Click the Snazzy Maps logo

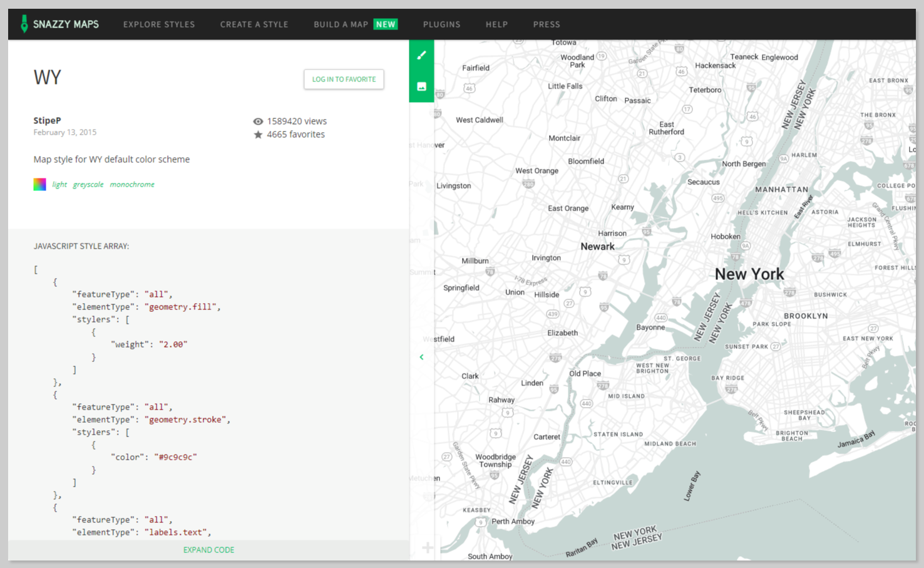point(59,24)
